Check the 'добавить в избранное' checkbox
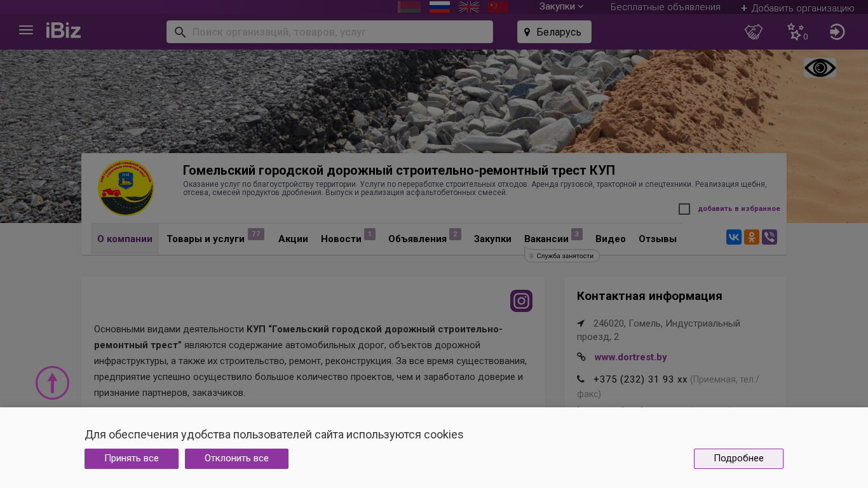The width and height of the screenshot is (868, 488). (x=684, y=209)
